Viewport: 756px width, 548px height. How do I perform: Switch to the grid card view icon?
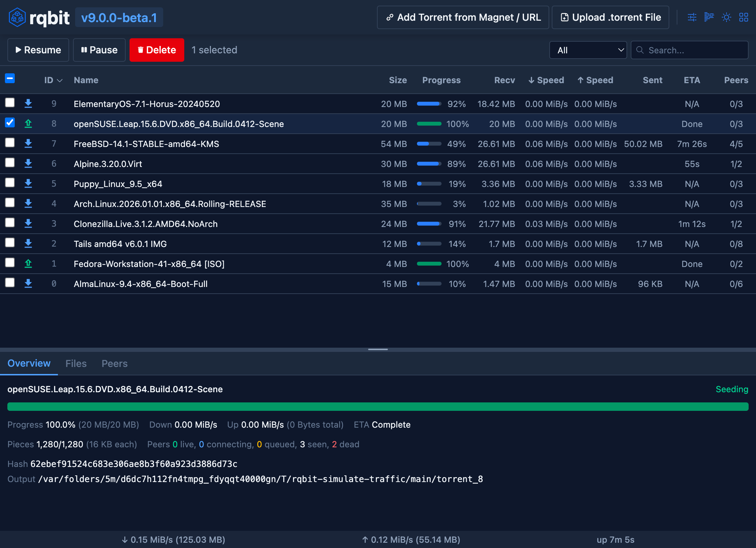(744, 17)
